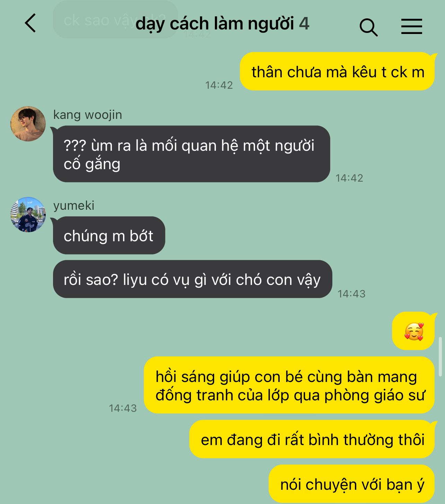The image size is (445, 504).
Task: Tap 14:43 timestamp beside the liyu message
Action: click(x=351, y=294)
